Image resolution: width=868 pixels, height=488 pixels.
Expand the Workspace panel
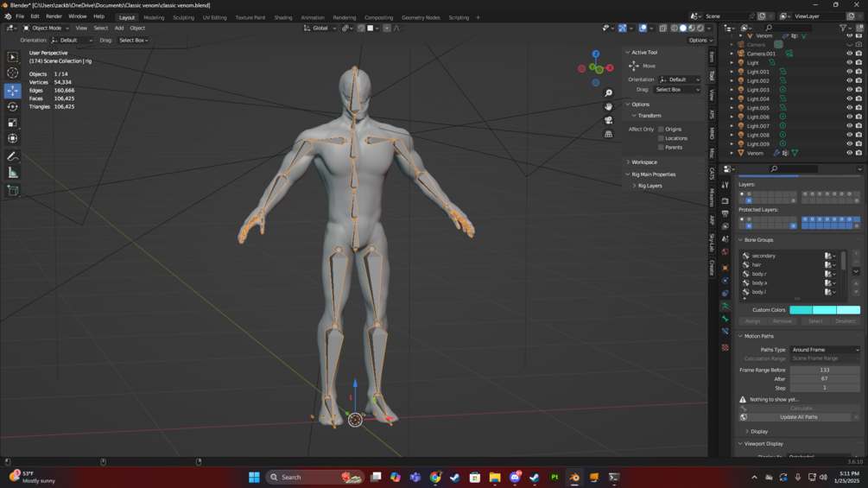tap(643, 162)
